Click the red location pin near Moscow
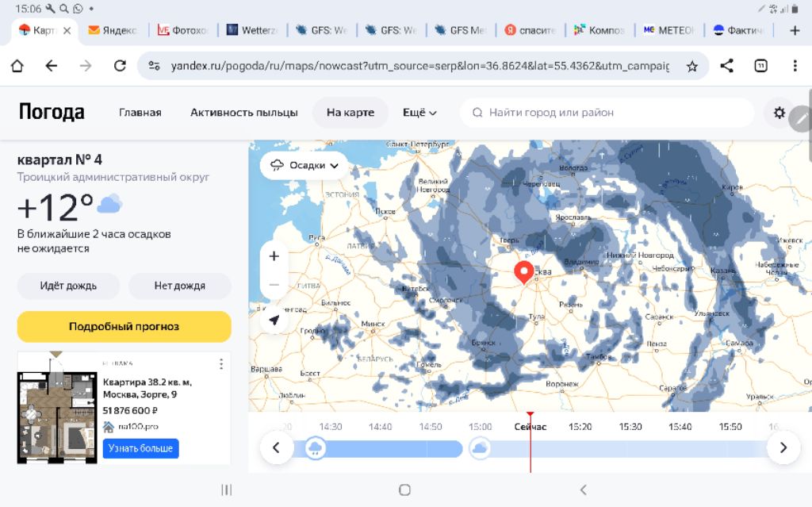The image size is (812, 507). coord(523,272)
